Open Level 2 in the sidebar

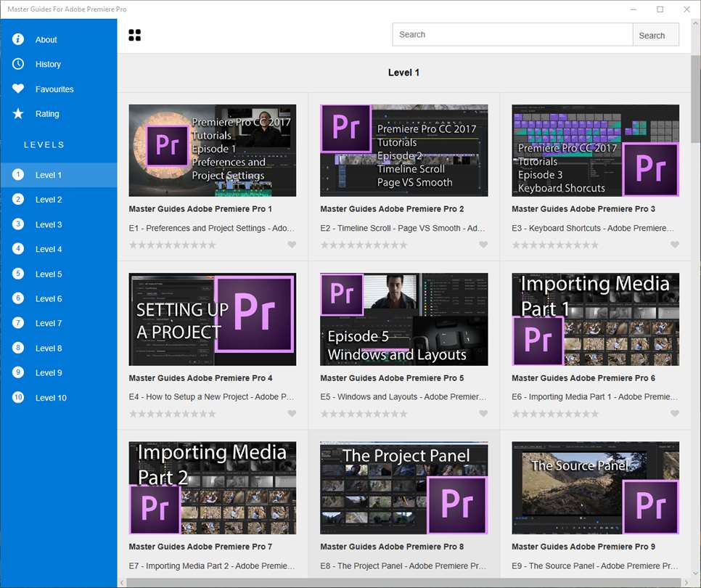pos(49,200)
